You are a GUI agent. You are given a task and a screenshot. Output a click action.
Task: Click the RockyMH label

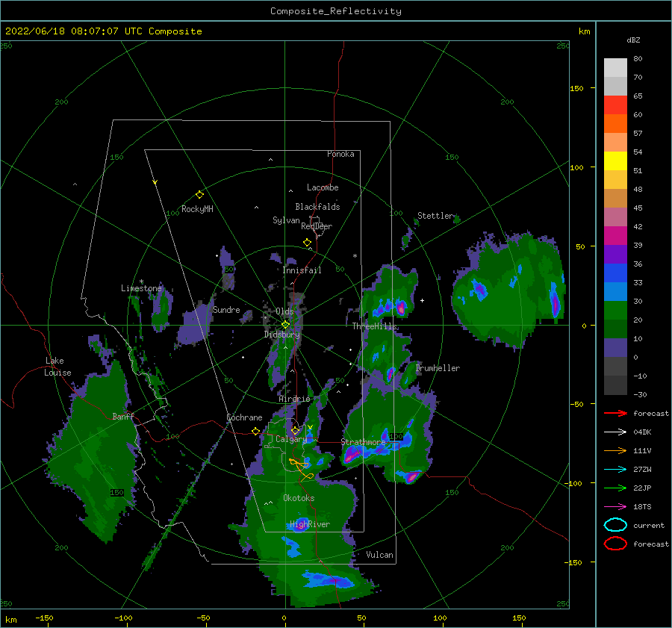tap(197, 209)
